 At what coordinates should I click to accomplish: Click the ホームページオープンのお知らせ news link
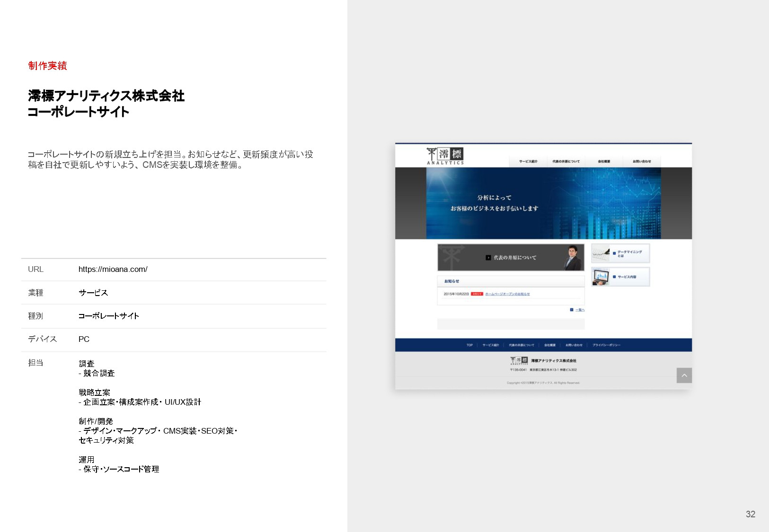pyautogui.click(x=507, y=294)
